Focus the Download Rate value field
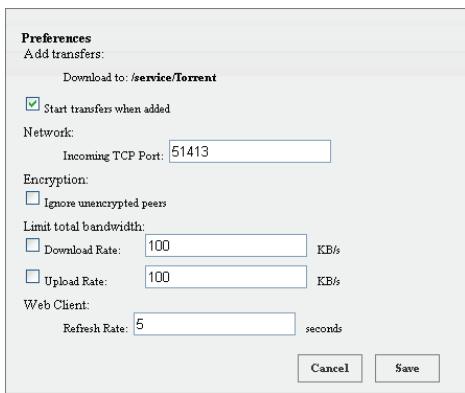465x393 pixels. (x=226, y=246)
